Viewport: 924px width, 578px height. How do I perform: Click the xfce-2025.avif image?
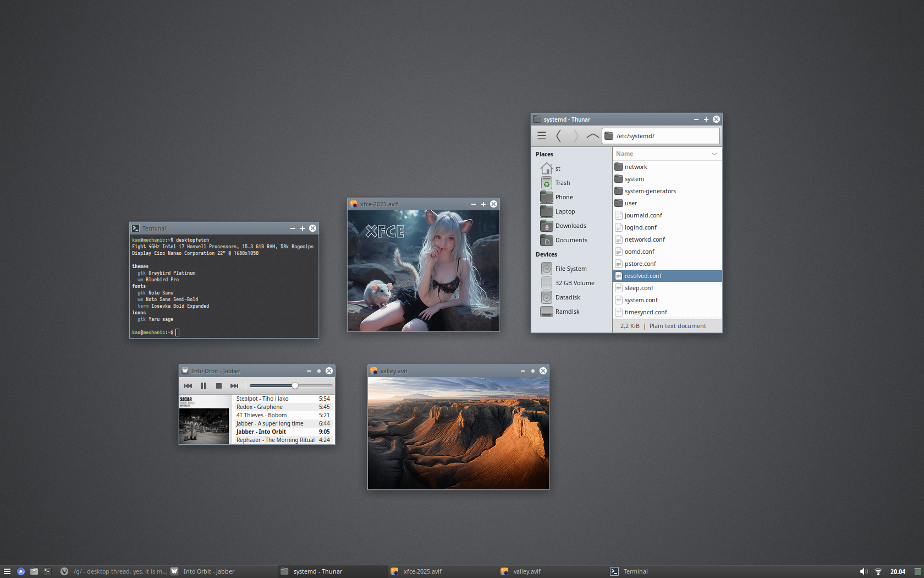424,271
